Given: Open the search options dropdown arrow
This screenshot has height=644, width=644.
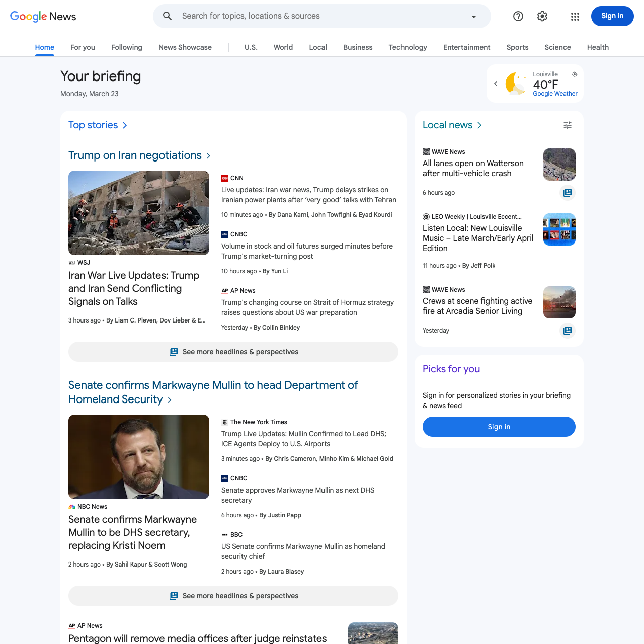Looking at the screenshot, I should 473,16.
